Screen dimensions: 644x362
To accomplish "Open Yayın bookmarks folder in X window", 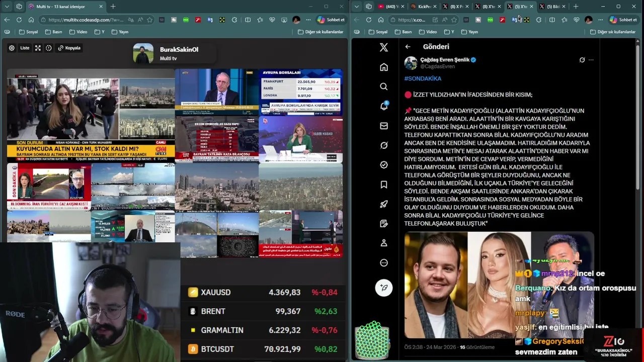I will pyautogui.click(x=469, y=32).
